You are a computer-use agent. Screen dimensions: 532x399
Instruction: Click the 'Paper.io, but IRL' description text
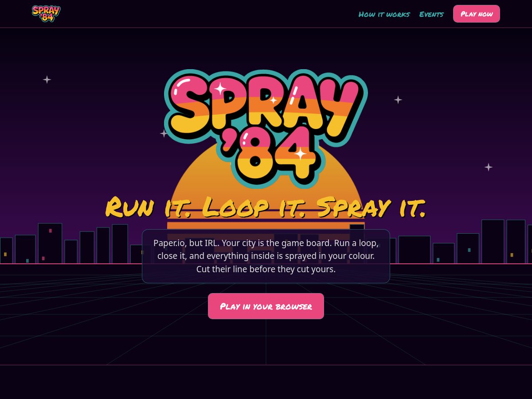(266, 256)
